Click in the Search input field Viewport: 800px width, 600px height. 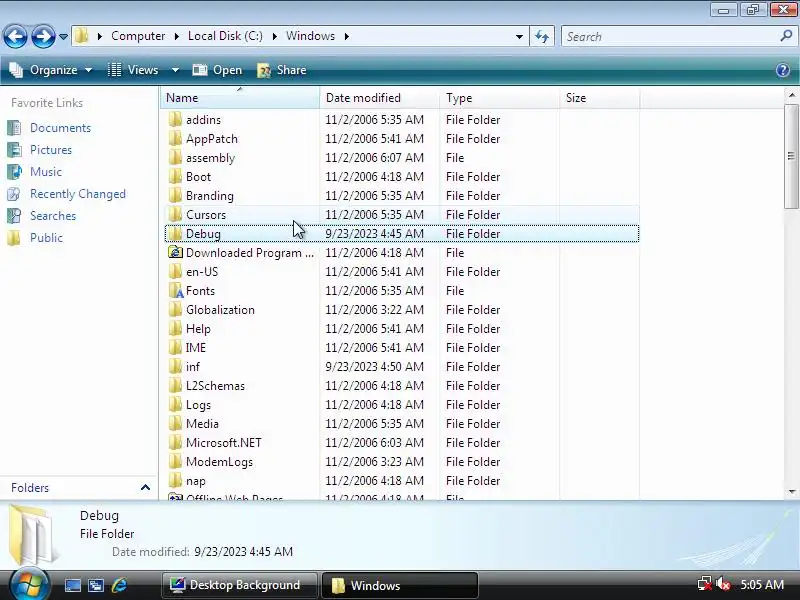tap(669, 36)
